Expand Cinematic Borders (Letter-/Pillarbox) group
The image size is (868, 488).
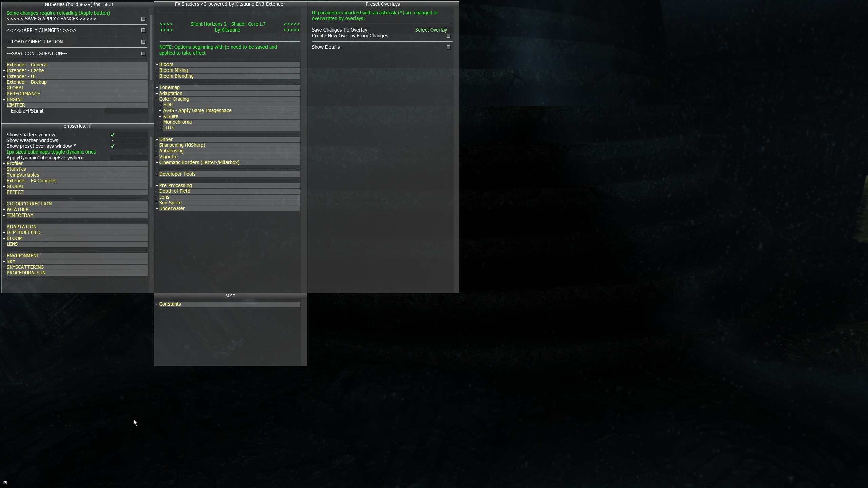[228, 162]
